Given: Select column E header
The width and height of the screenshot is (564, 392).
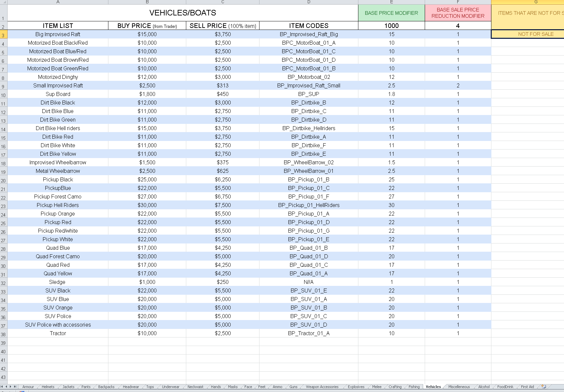Looking at the screenshot, I should pos(392,2).
